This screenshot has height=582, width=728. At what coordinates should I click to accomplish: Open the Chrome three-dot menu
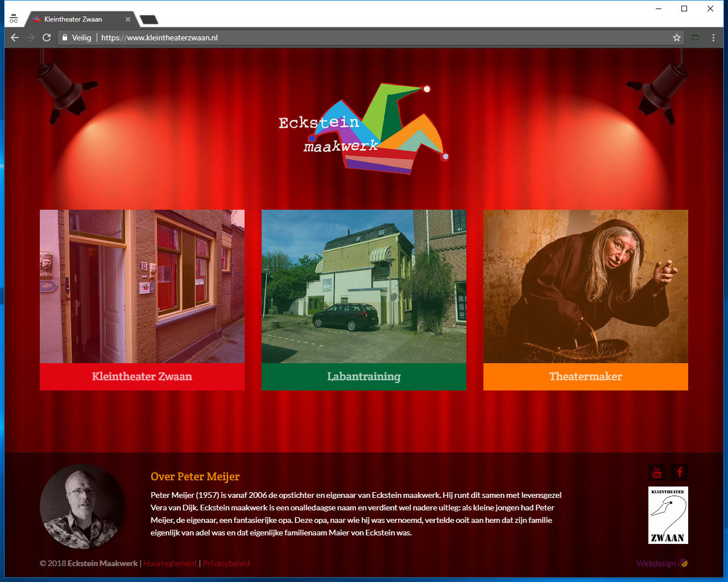pyautogui.click(x=713, y=38)
